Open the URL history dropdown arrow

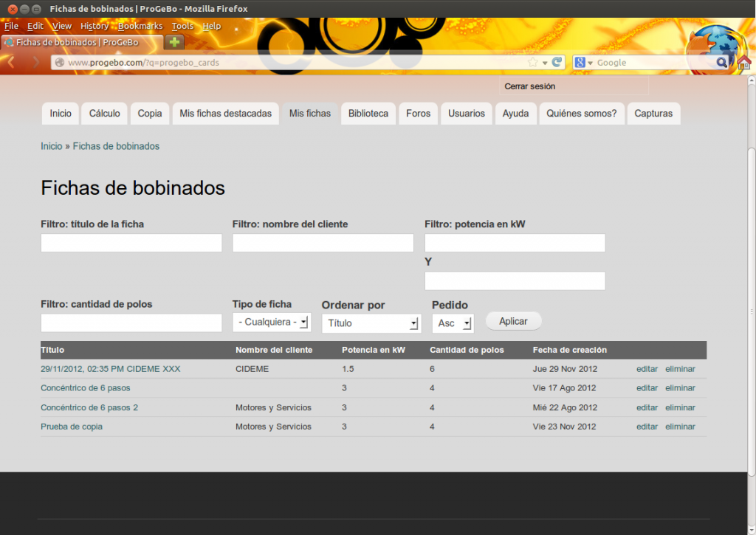coord(545,63)
